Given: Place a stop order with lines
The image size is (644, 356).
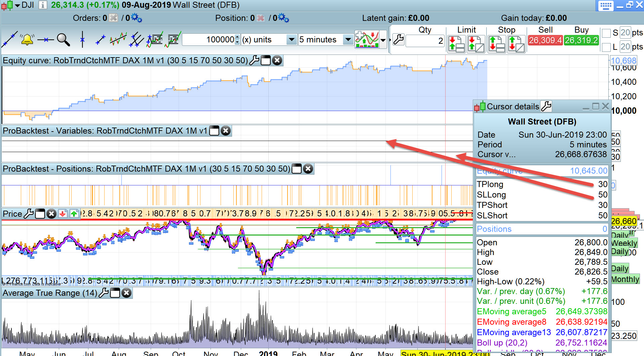Looking at the screenshot, I should pyautogui.click(x=497, y=44).
